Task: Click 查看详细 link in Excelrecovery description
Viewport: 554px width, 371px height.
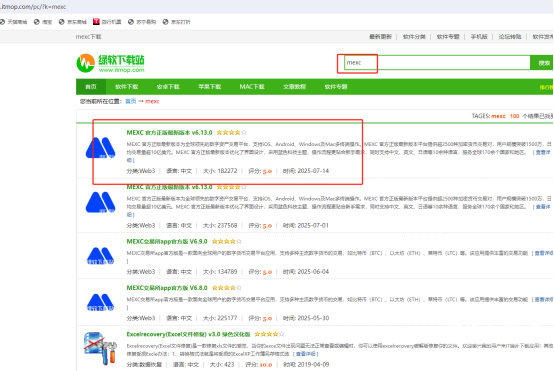Action: pyautogui.click(x=306, y=354)
